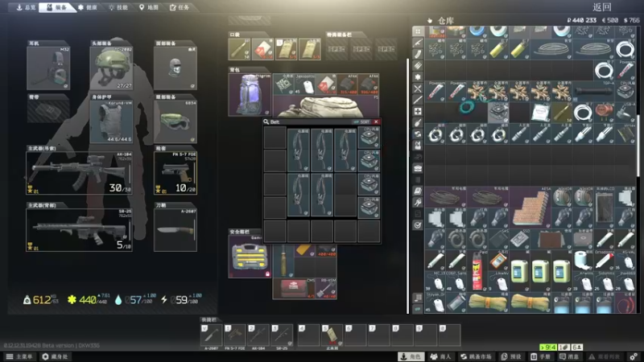Open 跳蚤市场 flea market
The width and height of the screenshot is (644, 362).
[476, 356]
